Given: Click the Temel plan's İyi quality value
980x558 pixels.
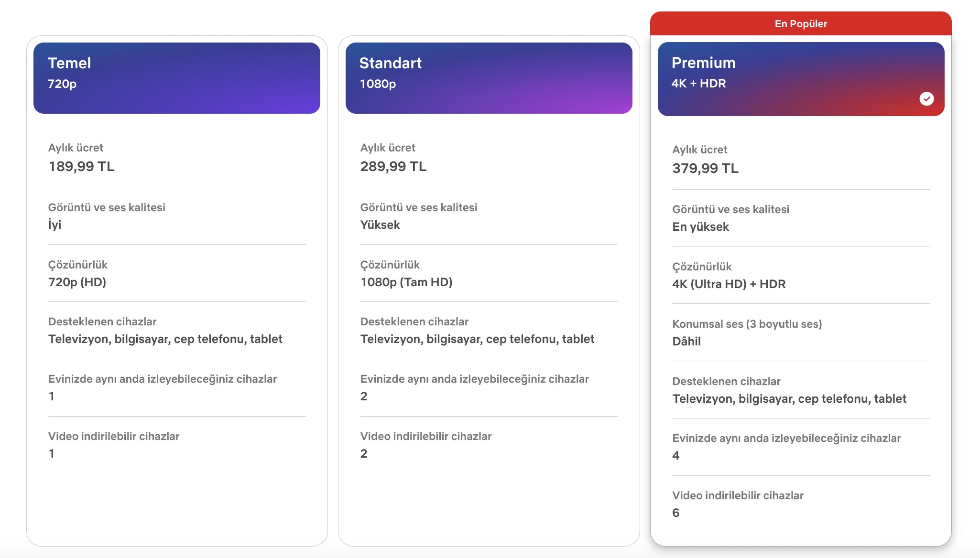Looking at the screenshot, I should pyautogui.click(x=54, y=225).
